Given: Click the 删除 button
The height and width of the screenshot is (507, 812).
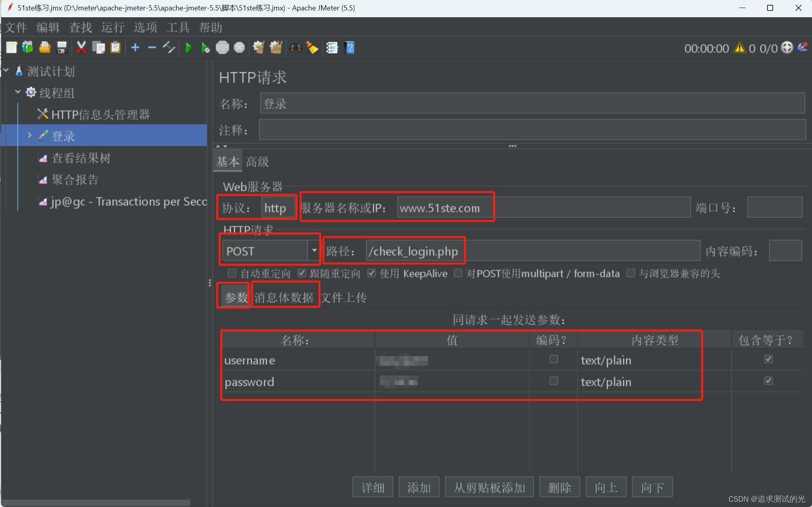Looking at the screenshot, I should [x=560, y=487].
